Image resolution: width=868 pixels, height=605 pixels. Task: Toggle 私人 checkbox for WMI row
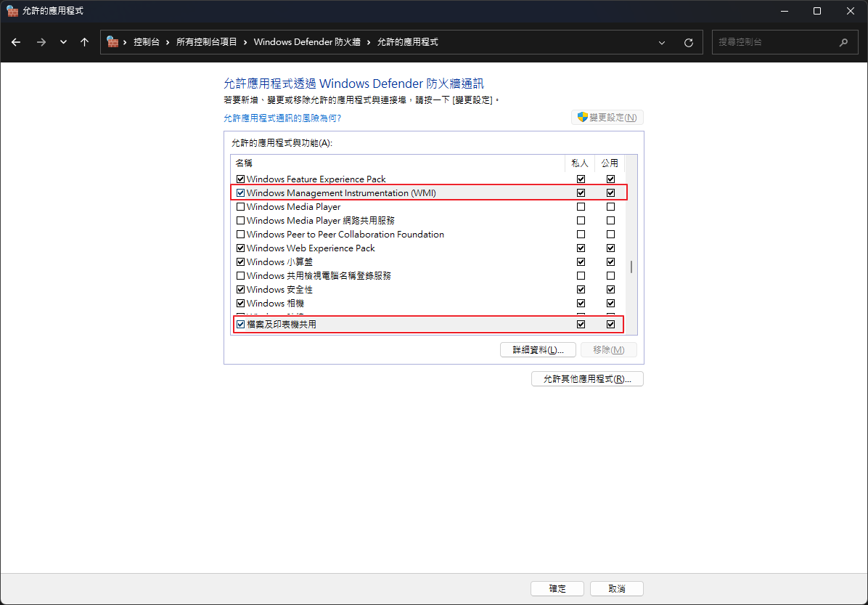point(581,192)
